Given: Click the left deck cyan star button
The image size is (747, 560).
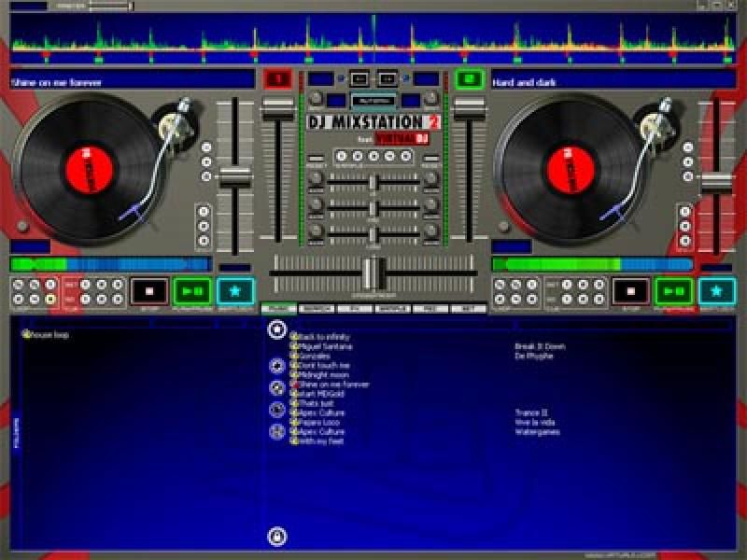Looking at the screenshot, I should click(x=235, y=291).
